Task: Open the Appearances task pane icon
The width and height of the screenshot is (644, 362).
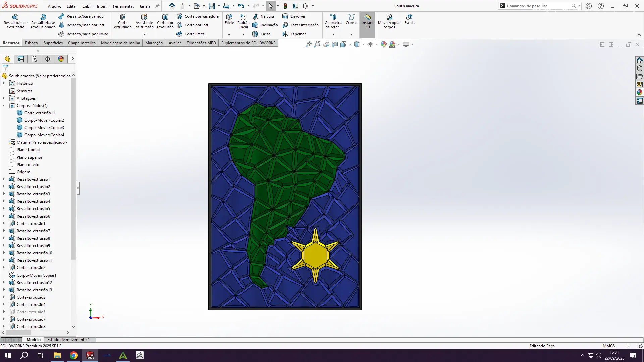Action: point(640,93)
